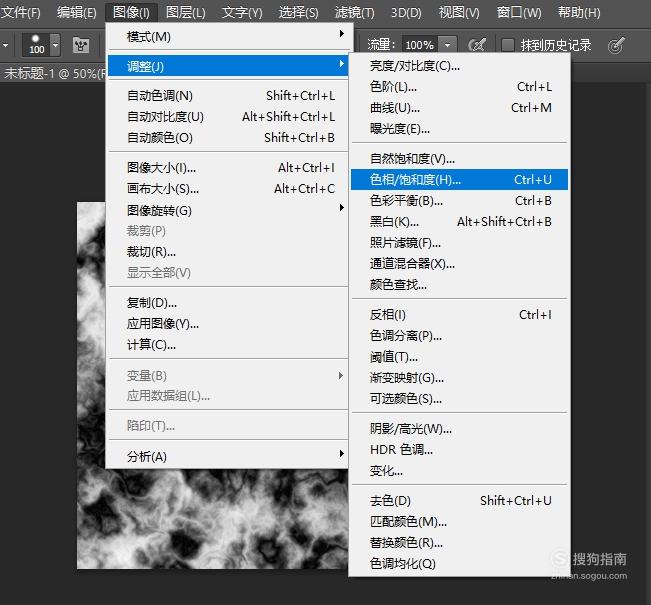Apply 反相(I) invert command
Image resolution: width=651 pixels, height=605 pixels.
click(x=459, y=314)
